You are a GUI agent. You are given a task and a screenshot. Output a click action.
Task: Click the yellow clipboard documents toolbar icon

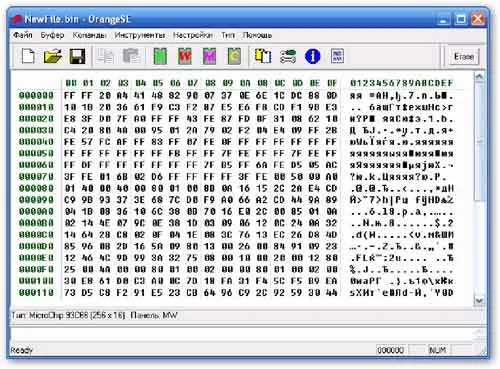click(263, 56)
